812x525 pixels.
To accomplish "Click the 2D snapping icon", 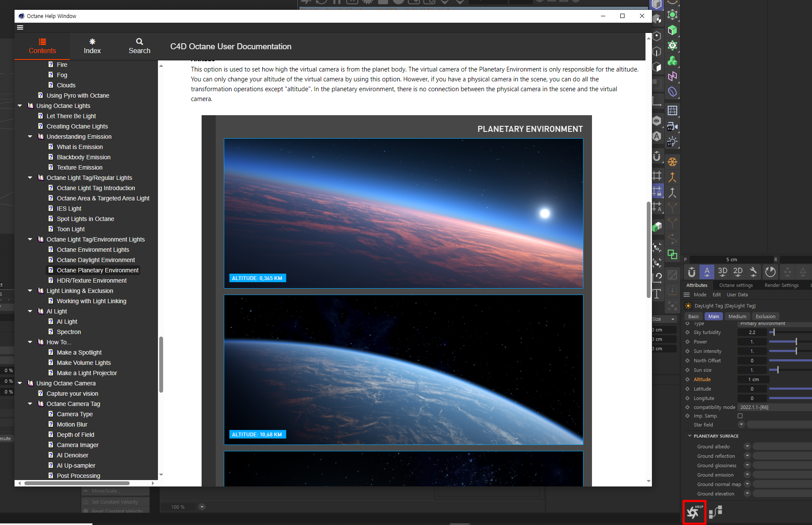I will (x=738, y=271).
